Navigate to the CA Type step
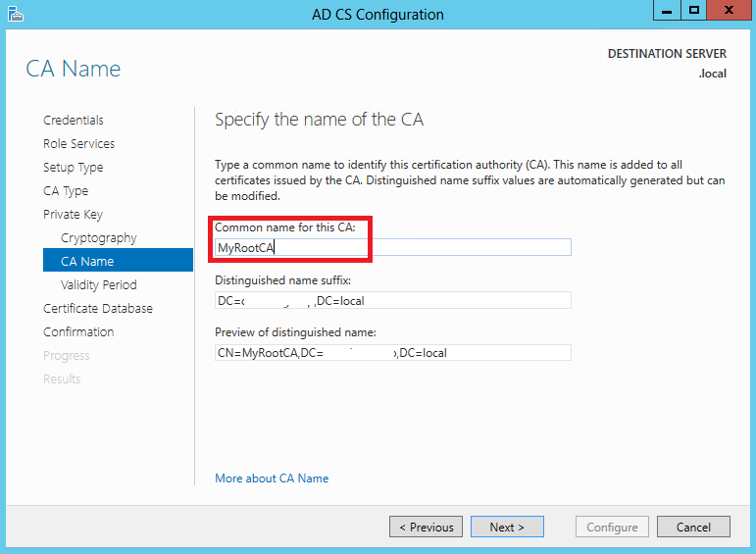The width and height of the screenshot is (756, 554). point(66,191)
